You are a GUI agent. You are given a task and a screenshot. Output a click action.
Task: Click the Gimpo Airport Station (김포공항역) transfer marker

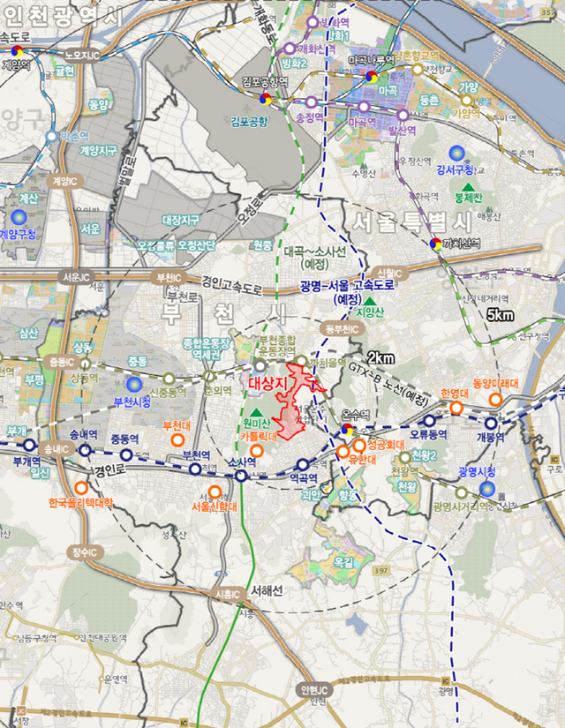pyautogui.click(x=266, y=99)
